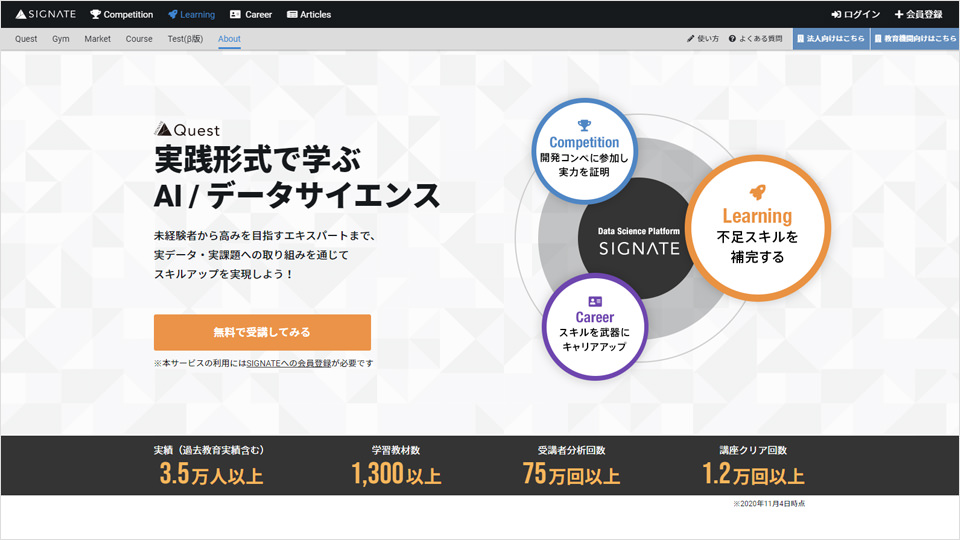Open the Learning menu with rocket icon

click(x=191, y=14)
